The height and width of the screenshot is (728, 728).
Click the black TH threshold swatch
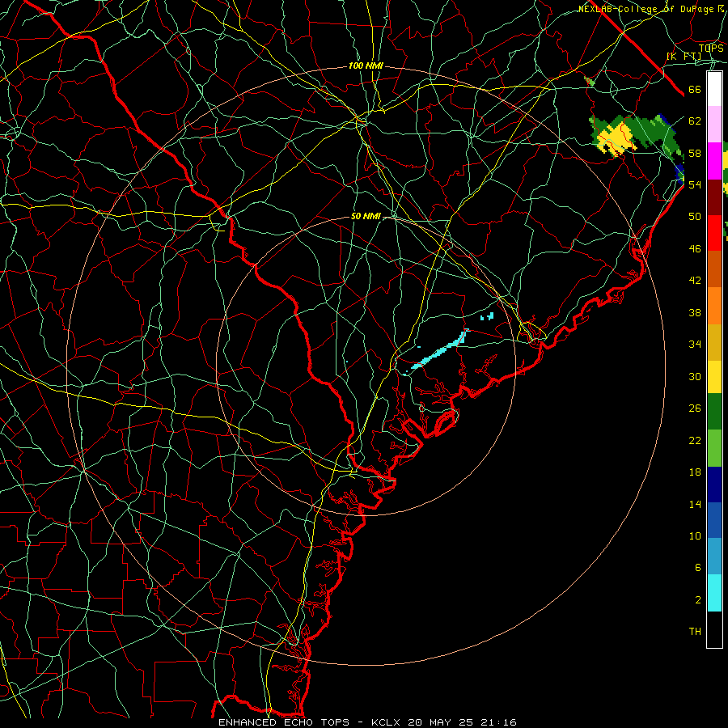[714, 629]
